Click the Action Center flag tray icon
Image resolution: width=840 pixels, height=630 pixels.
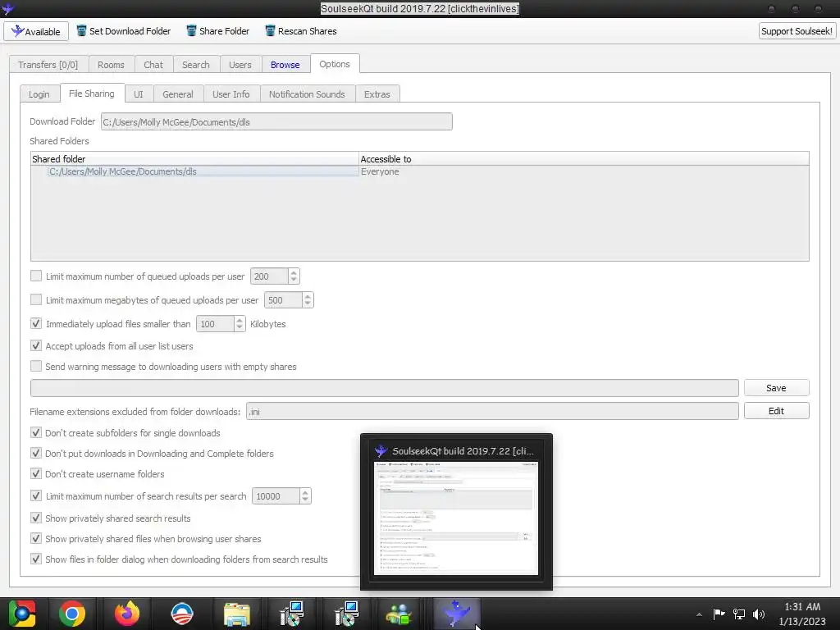719,614
